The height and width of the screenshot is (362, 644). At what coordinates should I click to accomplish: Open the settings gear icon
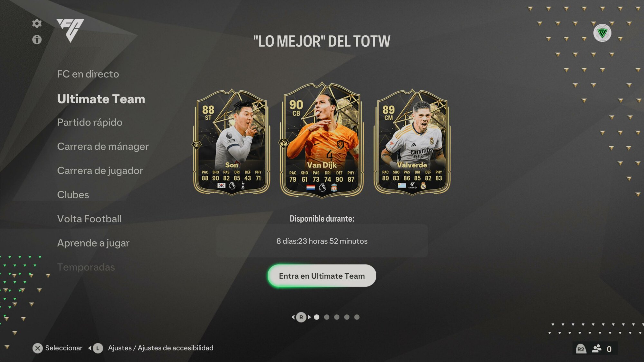pos(37,23)
